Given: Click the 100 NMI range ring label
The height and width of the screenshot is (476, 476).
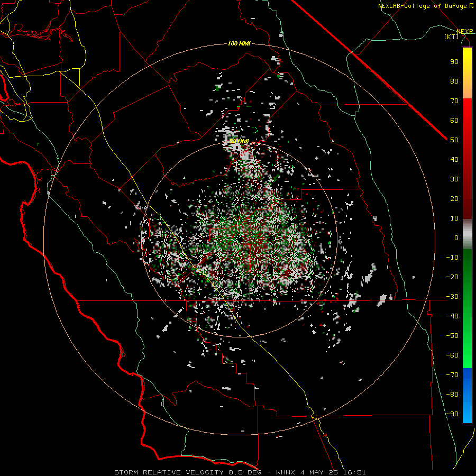Looking at the screenshot, I should coord(239,43).
